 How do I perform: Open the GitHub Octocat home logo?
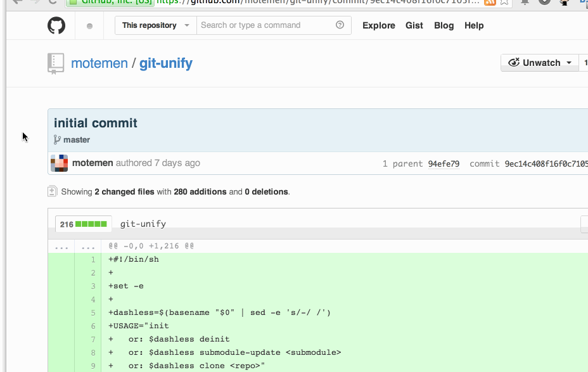pyautogui.click(x=56, y=25)
